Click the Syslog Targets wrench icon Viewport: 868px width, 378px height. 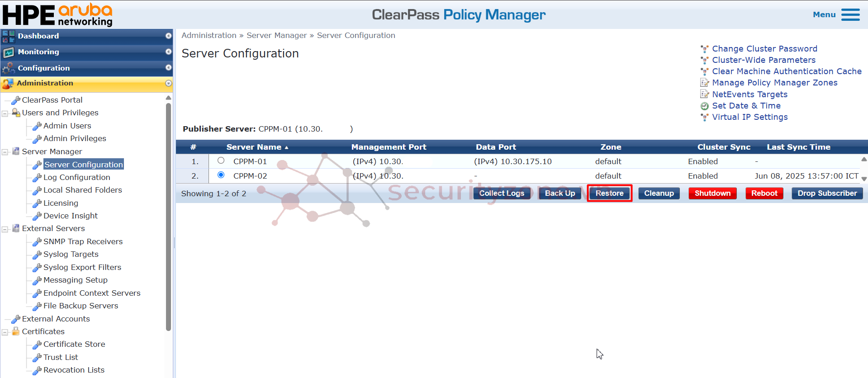(37, 254)
